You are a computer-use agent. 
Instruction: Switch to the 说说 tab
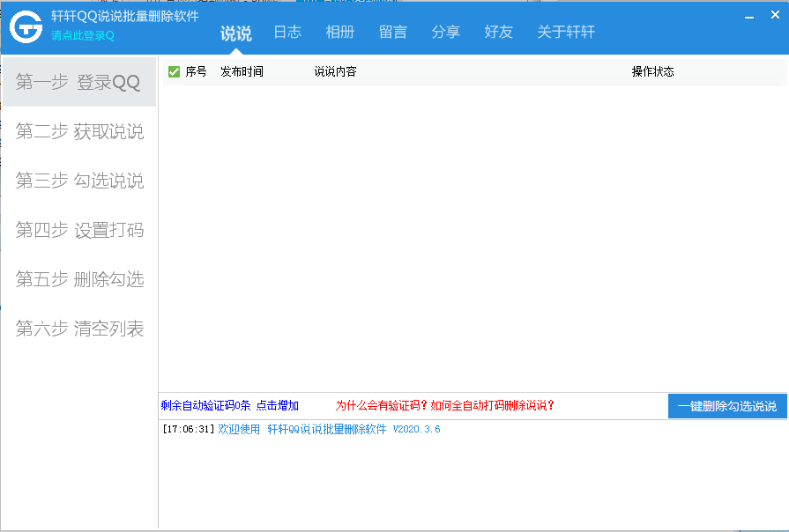(236, 33)
